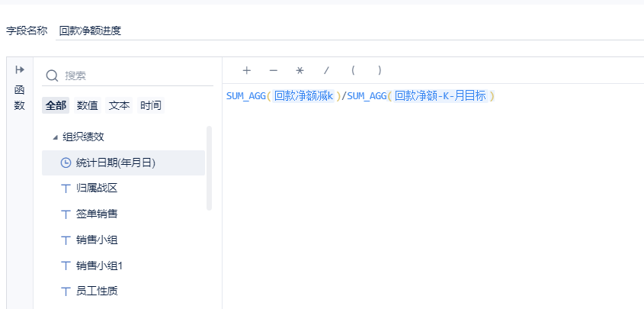Show only 时间 fields

150,105
